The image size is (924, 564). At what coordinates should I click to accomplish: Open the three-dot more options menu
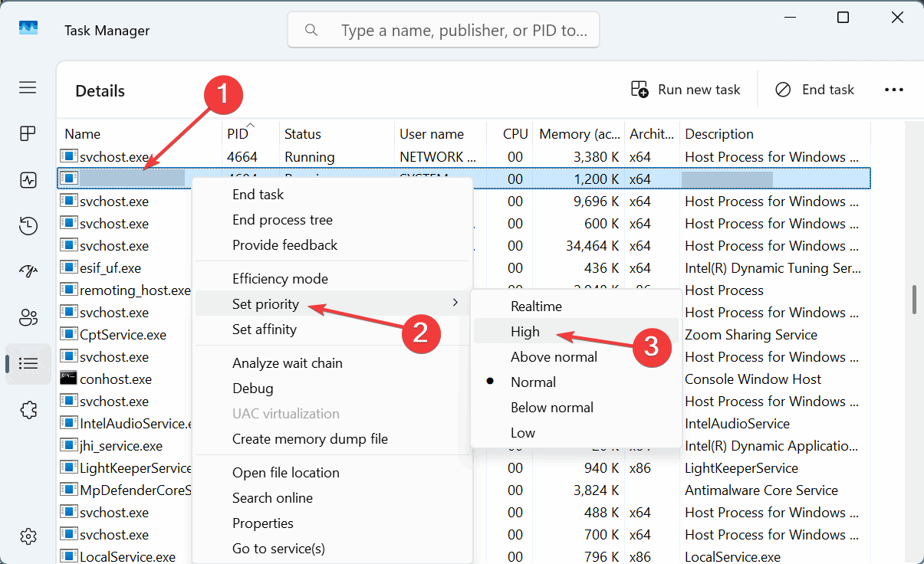point(894,90)
